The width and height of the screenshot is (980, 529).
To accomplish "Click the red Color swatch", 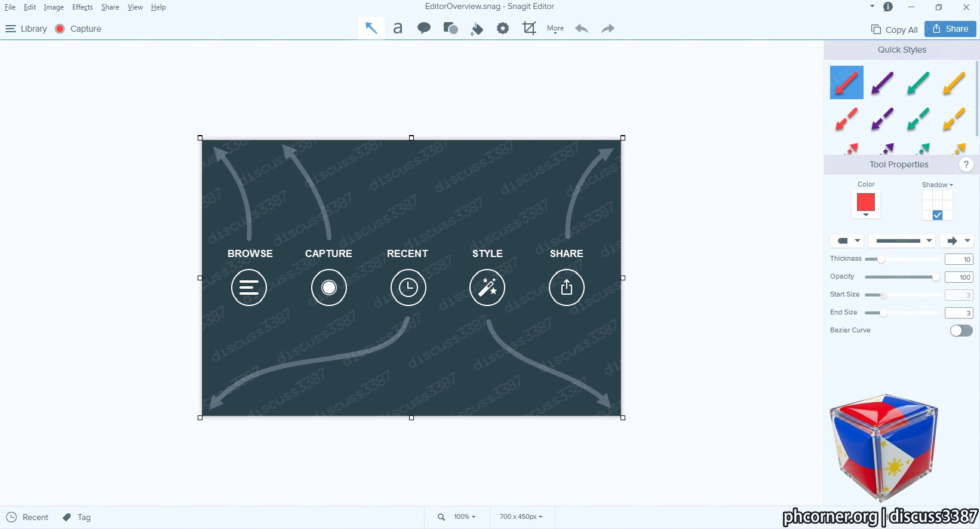I will 866,202.
